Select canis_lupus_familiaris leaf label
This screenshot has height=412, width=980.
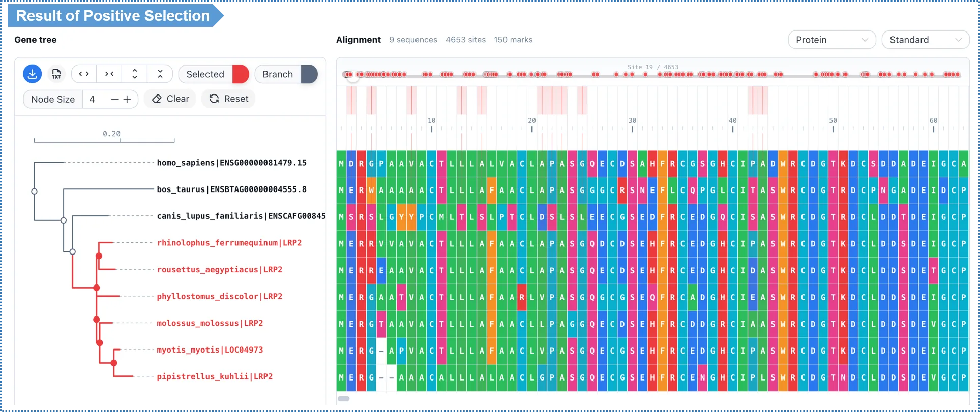(x=241, y=216)
